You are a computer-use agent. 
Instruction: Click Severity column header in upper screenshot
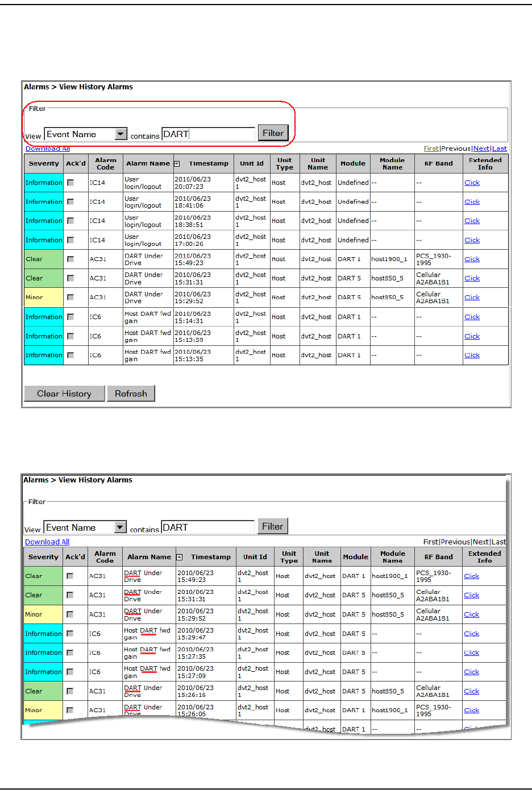[x=44, y=164]
